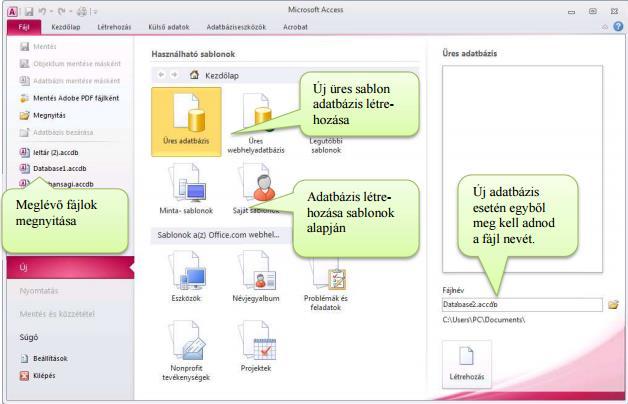The width and height of the screenshot is (628, 404).
Task: Select the Üres adatbázis template
Action: [186, 122]
